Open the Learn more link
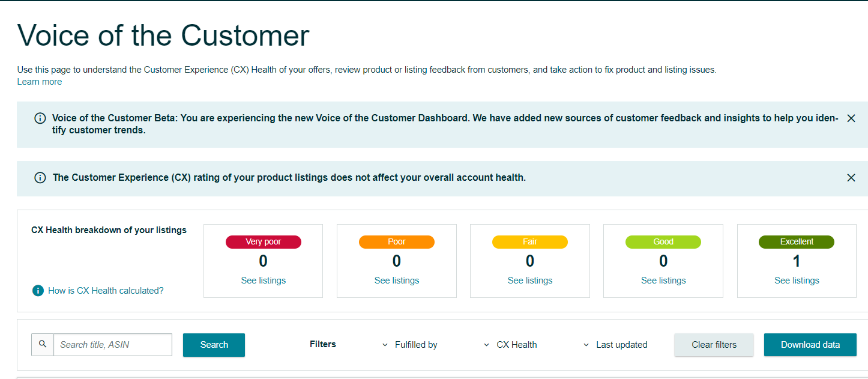The width and height of the screenshot is (868, 379). [x=40, y=82]
